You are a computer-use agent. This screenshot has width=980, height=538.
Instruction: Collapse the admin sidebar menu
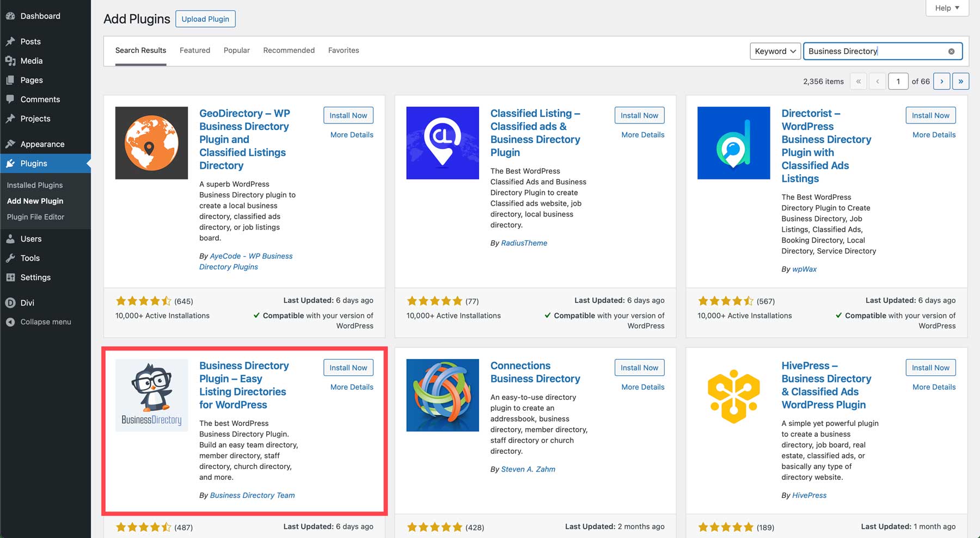10,321
